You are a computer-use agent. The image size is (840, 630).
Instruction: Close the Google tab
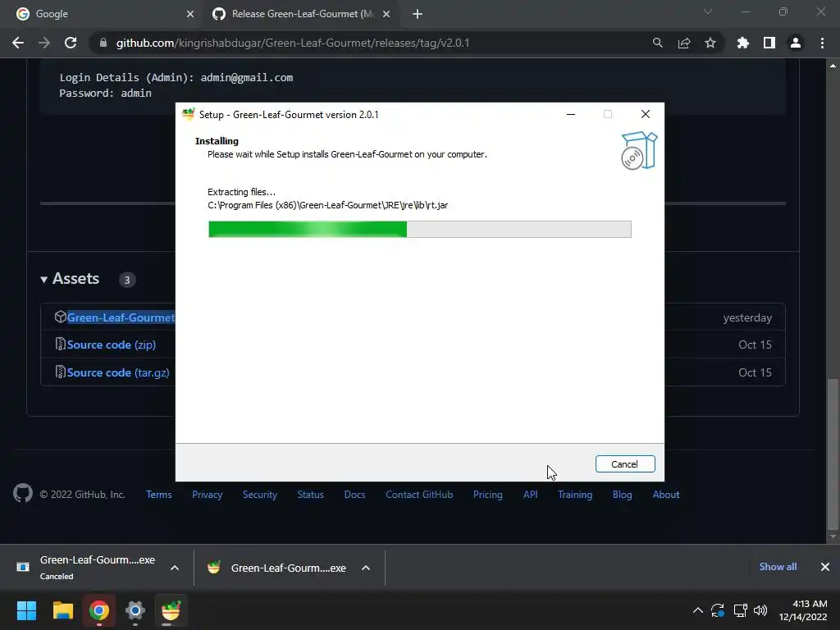pos(190,14)
